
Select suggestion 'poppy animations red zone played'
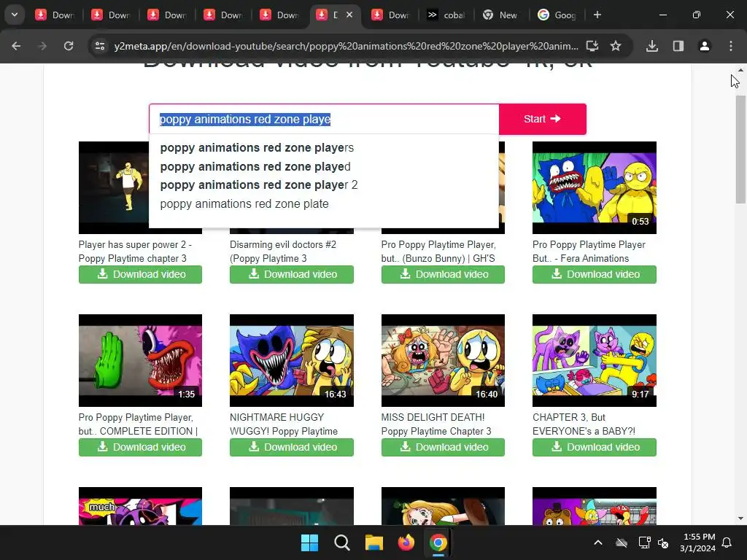255,167
